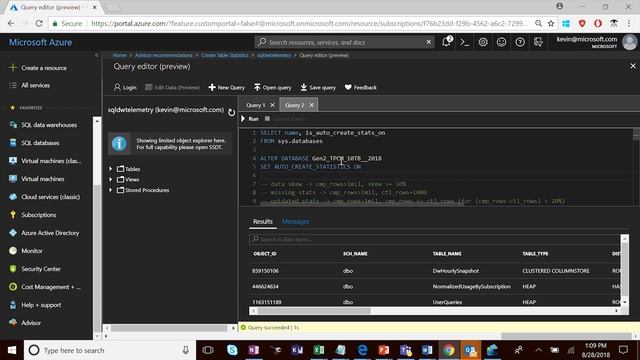Open Azure Active Directory
The height and width of the screenshot is (360, 640).
click(x=44, y=233)
